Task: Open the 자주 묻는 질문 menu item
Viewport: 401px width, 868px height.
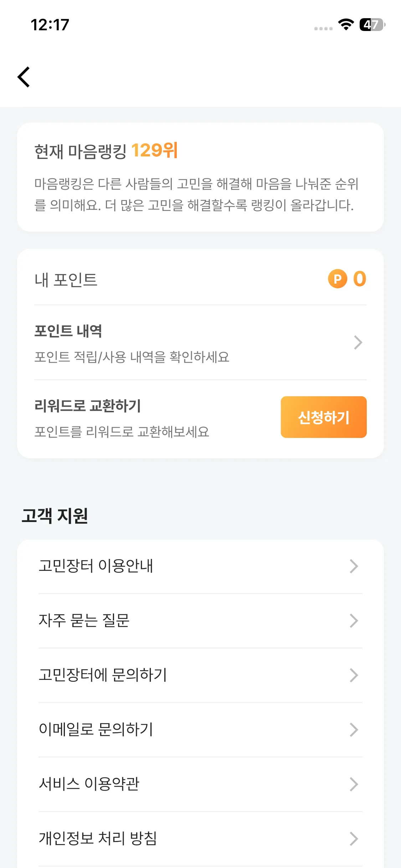Action: coord(84,621)
